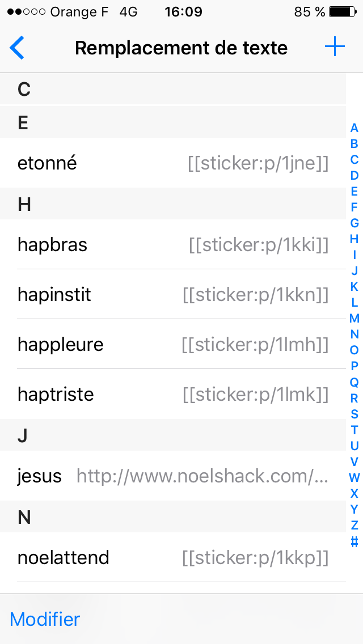Jump to # section in index
This screenshot has height=644, width=363.
(354, 542)
